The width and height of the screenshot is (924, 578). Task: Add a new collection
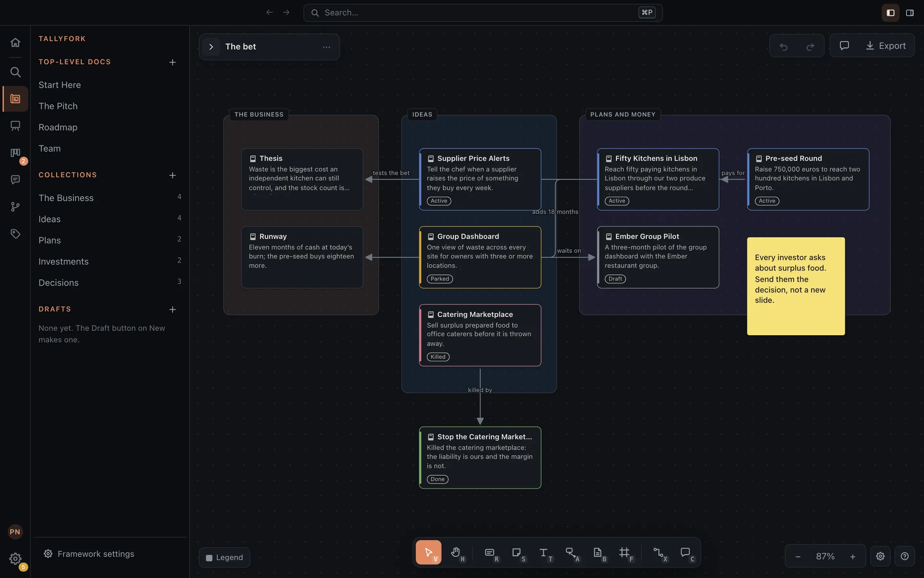click(x=172, y=175)
